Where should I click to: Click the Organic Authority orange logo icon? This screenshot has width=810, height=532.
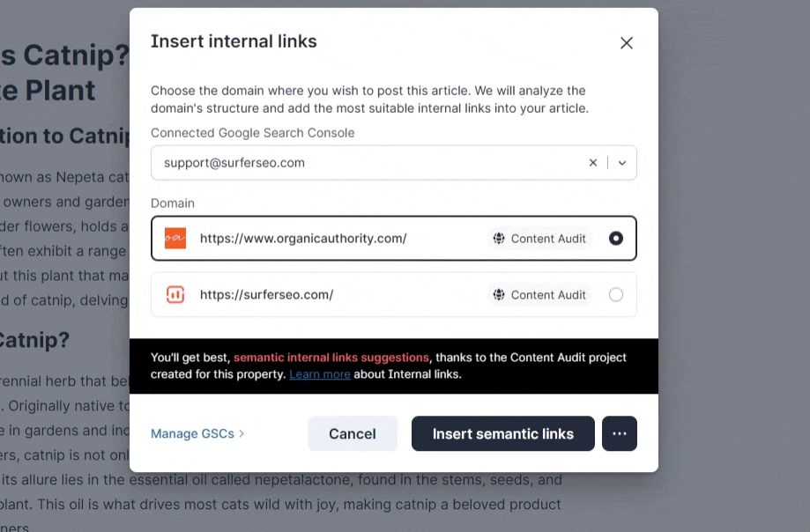[x=175, y=238]
